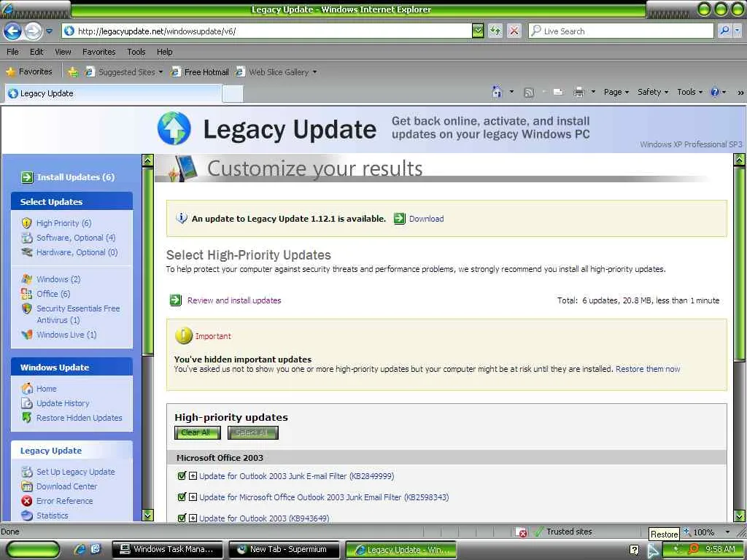Click the Clear All button

click(197, 432)
